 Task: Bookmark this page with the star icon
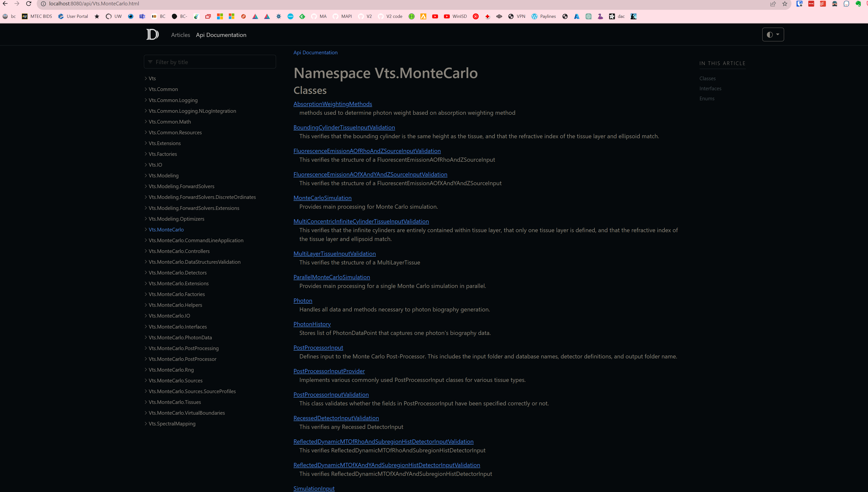coord(785,4)
